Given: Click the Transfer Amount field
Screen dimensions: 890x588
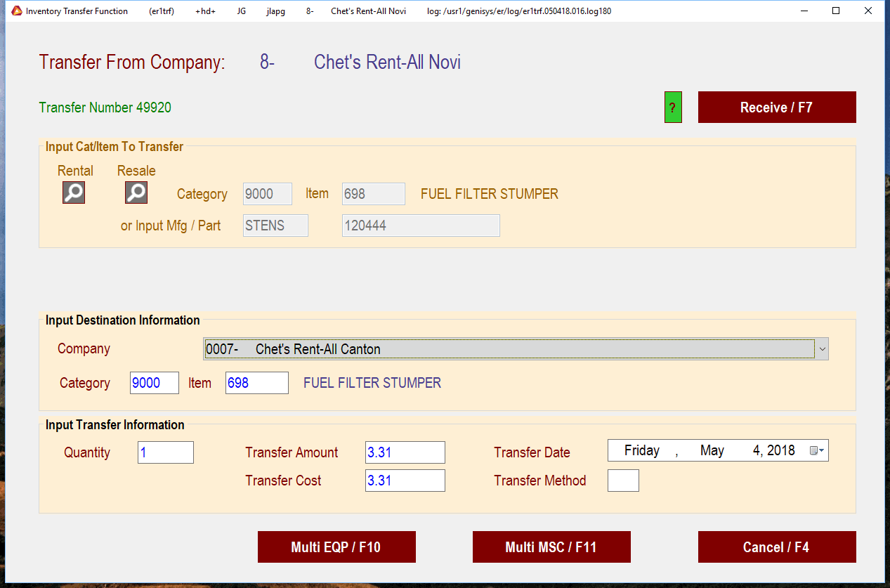Looking at the screenshot, I should (x=405, y=452).
